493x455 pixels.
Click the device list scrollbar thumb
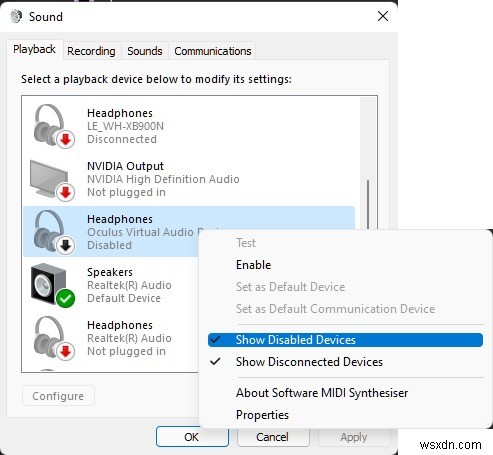pos(368,204)
